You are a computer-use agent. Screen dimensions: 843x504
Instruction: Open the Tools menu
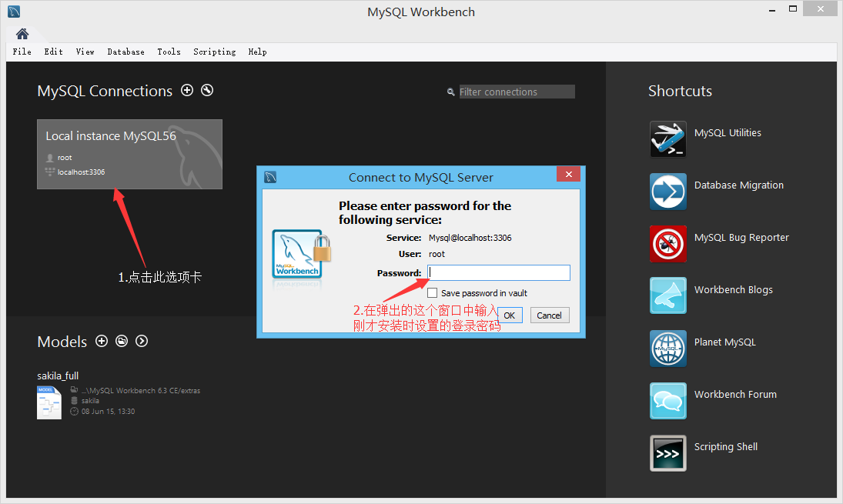coord(169,52)
